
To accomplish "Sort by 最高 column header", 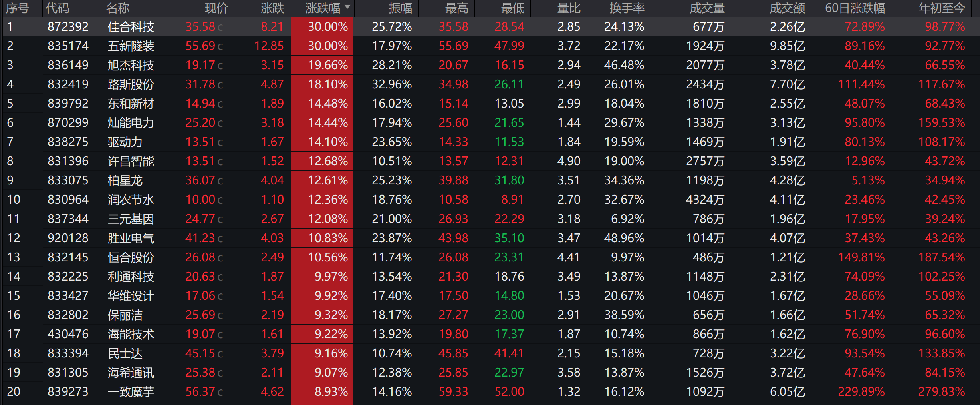I will [457, 8].
